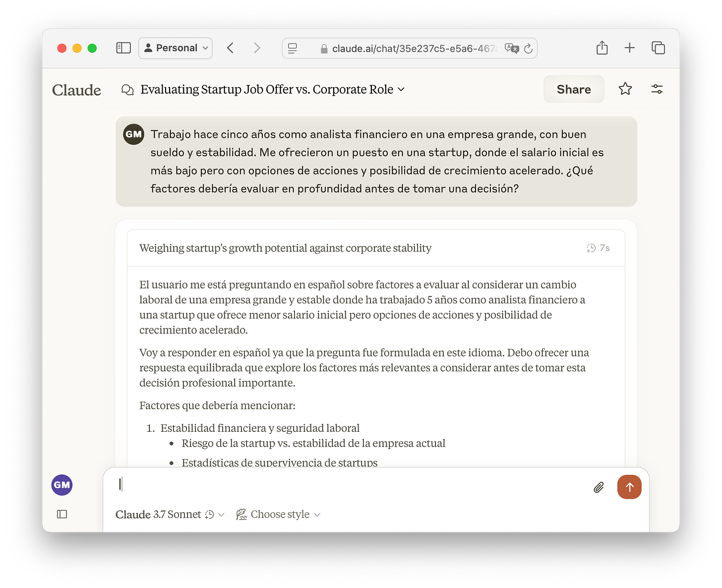Open the GM account avatar at bottom-left

pyautogui.click(x=62, y=485)
